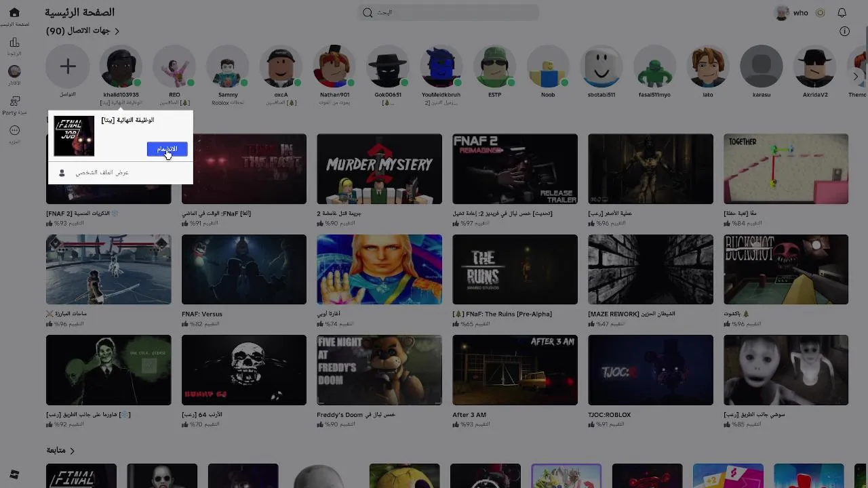Click the search magnifier icon
Screen dimensions: 868x488
[x=368, y=13]
